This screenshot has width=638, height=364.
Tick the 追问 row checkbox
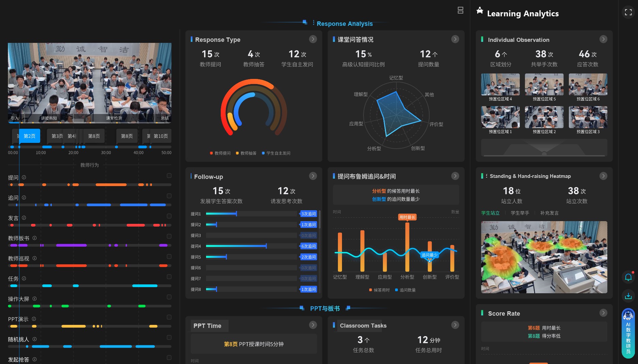[169, 196]
